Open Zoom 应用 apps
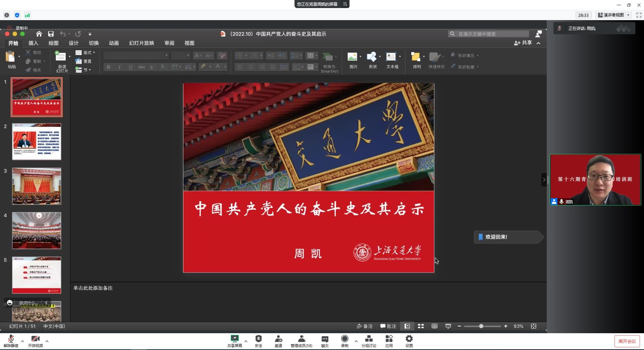Screen dimensions: 644x350 389,341
